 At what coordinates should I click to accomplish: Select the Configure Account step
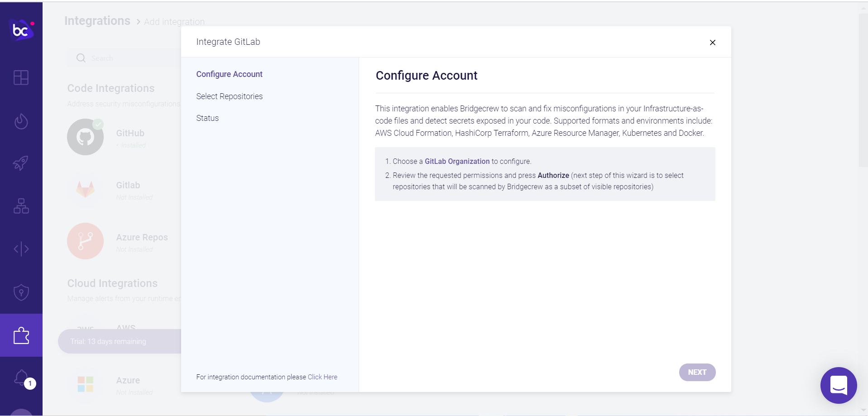229,74
